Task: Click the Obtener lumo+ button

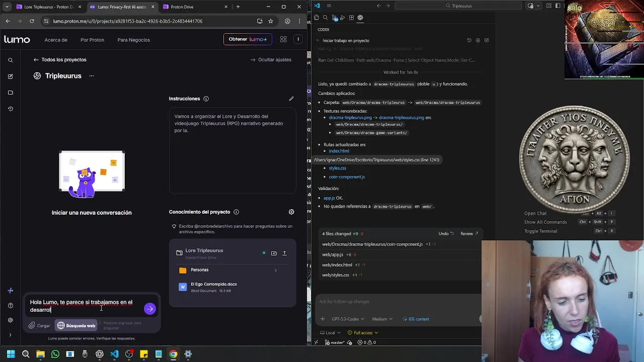Action: 248,39
